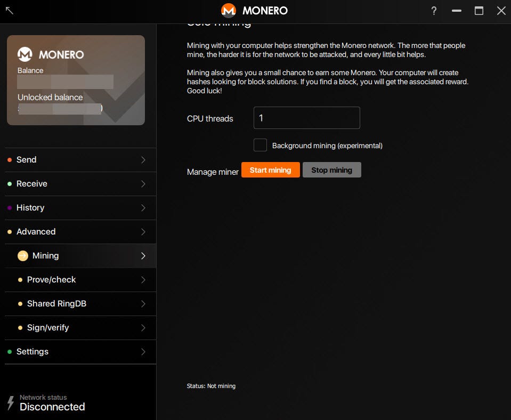Click the CPU threads label

click(210, 119)
